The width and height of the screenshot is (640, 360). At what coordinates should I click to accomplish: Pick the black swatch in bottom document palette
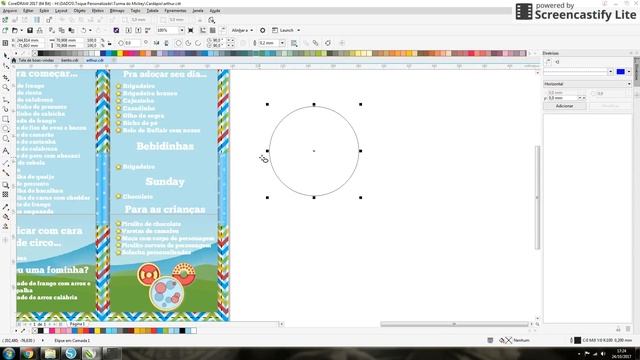40,331
